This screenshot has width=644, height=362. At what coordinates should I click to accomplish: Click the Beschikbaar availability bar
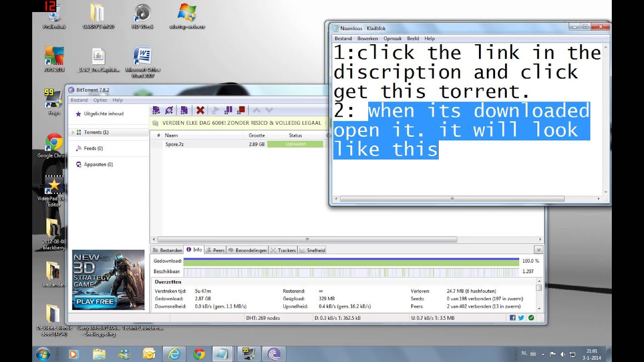click(x=351, y=272)
